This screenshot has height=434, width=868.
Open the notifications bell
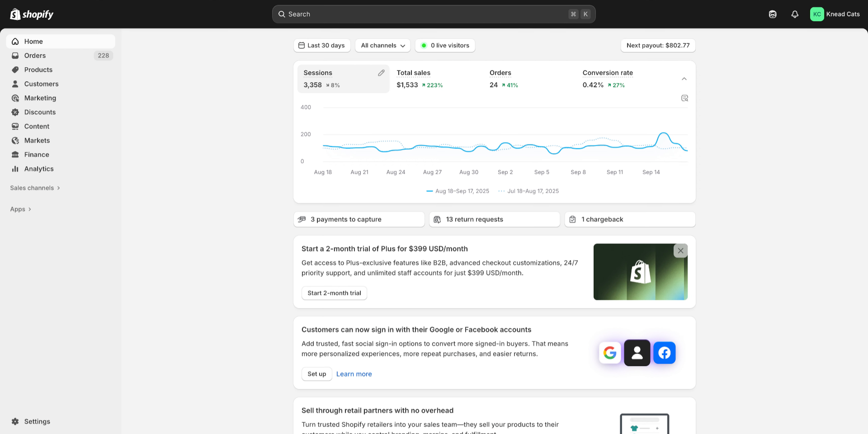coord(795,14)
